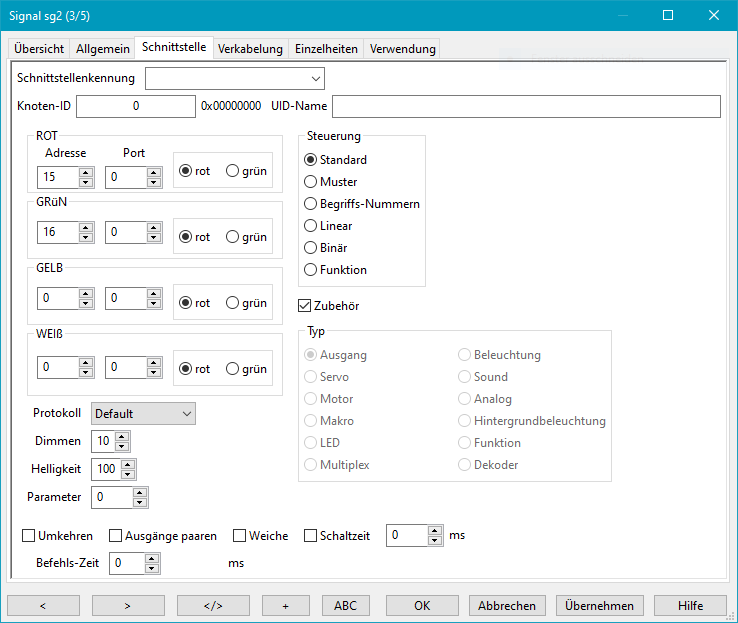Enable the Umkehren checkbox

tap(29, 536)
